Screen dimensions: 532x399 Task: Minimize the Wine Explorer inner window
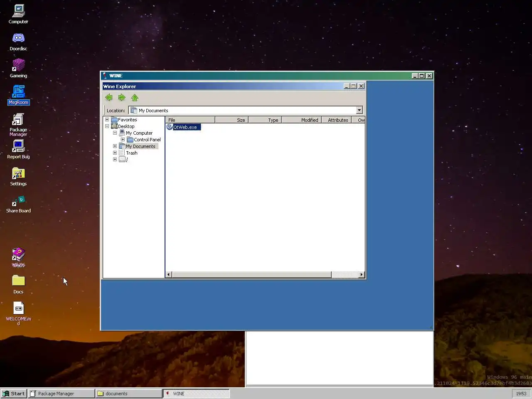click(x=347, y=86)
